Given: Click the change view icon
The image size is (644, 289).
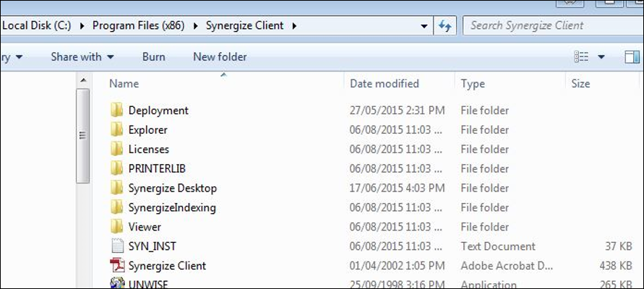Looking at the screenshot, I should tap(582, 56).
